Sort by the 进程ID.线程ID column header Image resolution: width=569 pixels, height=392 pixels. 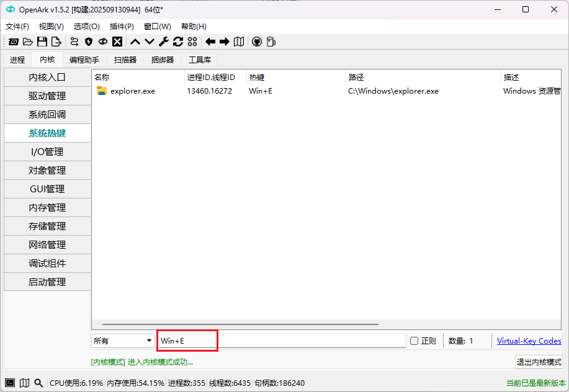215,78
